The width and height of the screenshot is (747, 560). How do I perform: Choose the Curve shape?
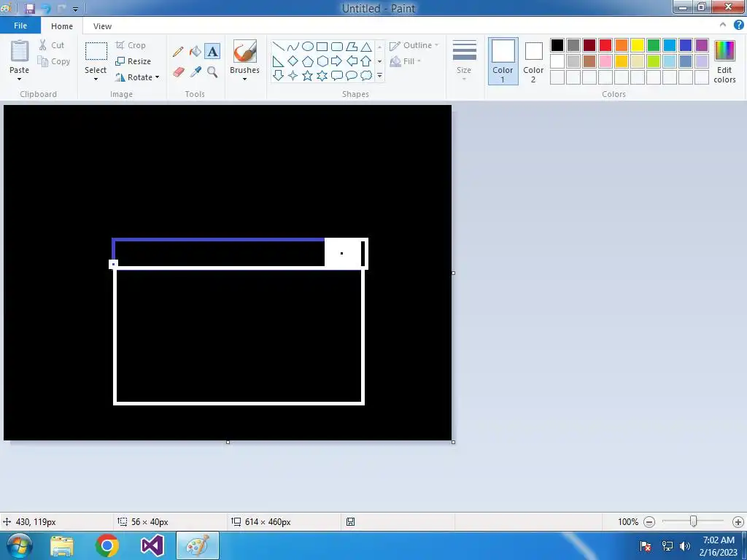pos(293,47)
